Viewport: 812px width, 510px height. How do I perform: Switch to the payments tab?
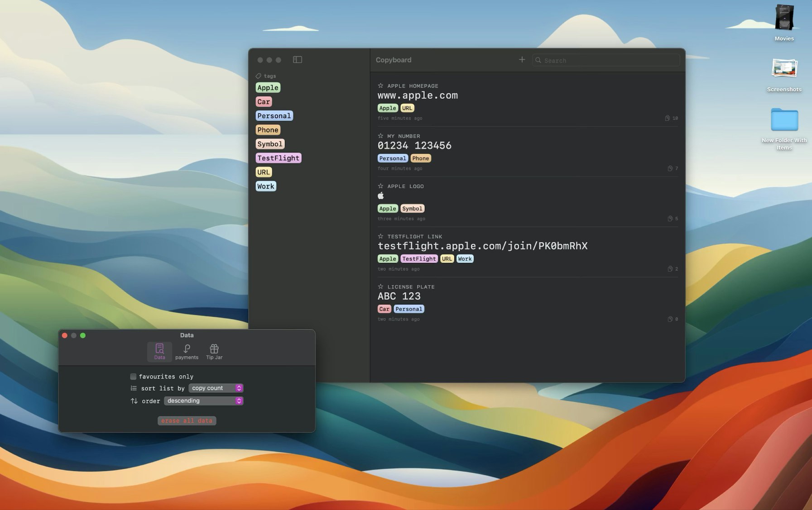tap(187, 352)
